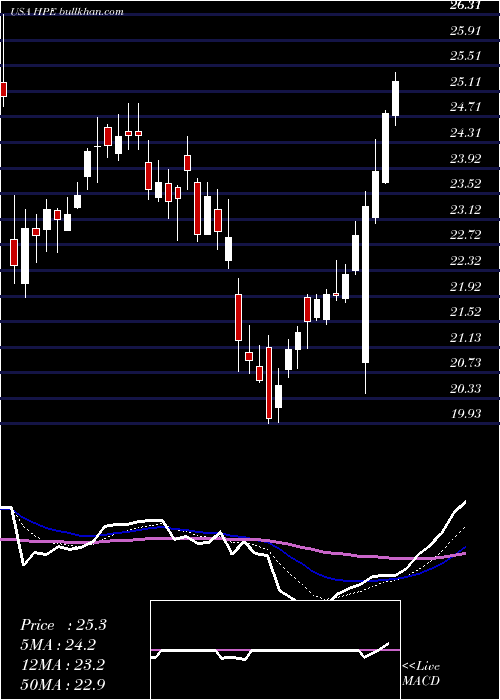This screenshot has height=700, width=500.
Task: Click the 21.52 price axis label
Action: pyautogui.click(x=467, y=312)
